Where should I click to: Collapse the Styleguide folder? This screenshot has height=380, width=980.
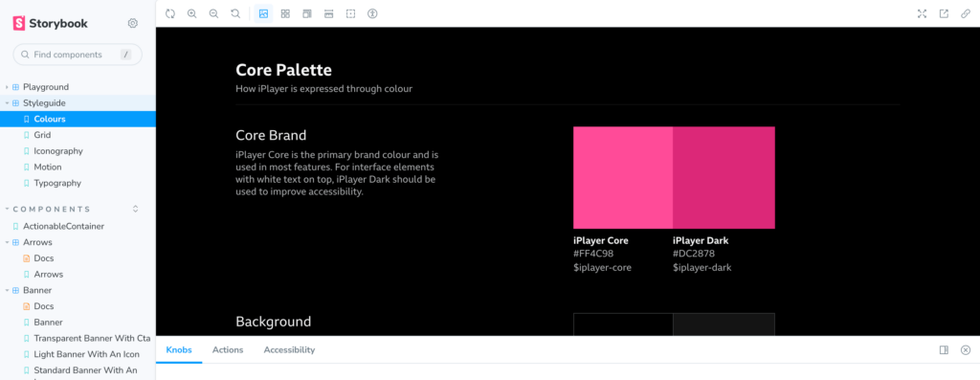[x=8, y=103]
